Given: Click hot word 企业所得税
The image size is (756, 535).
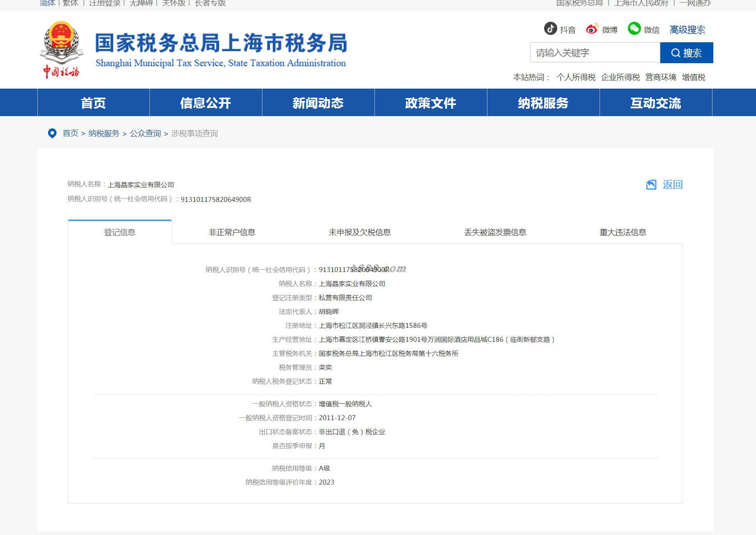Looking at the screenshot, I should [620, 77].
